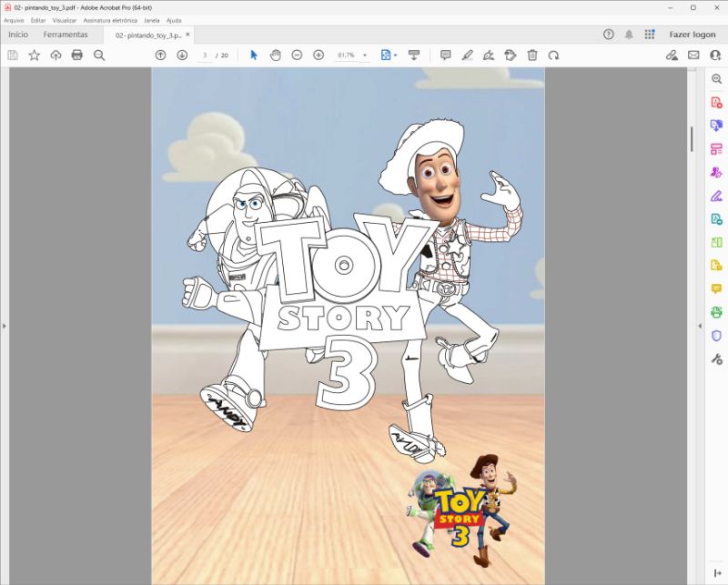Open the zoom percentage dropdown arrow
728x585 pixels.
point(365,55)
